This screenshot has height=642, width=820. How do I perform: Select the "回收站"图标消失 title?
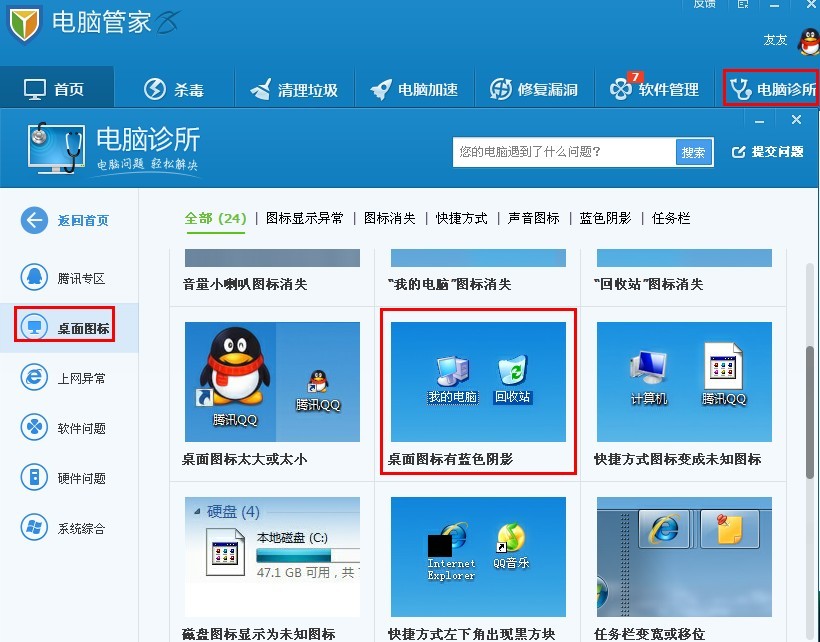648,284
